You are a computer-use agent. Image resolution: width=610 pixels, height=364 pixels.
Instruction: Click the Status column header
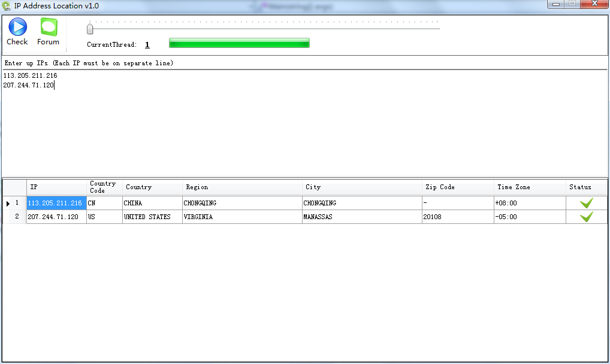click(586, 187)
